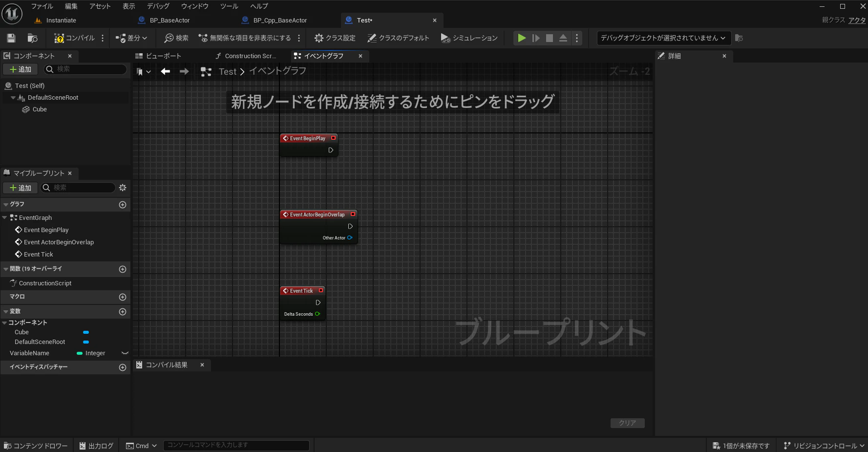This screenshot has width=868, height=452.
Task: Click the console command input field
Action: tap(236, 445)
